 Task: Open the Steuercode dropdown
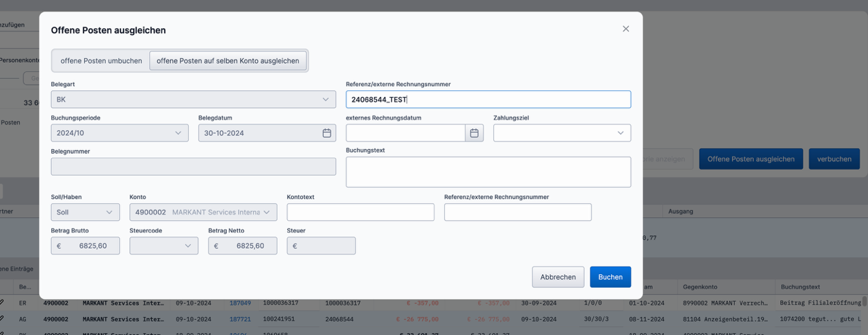pos(164,246)
